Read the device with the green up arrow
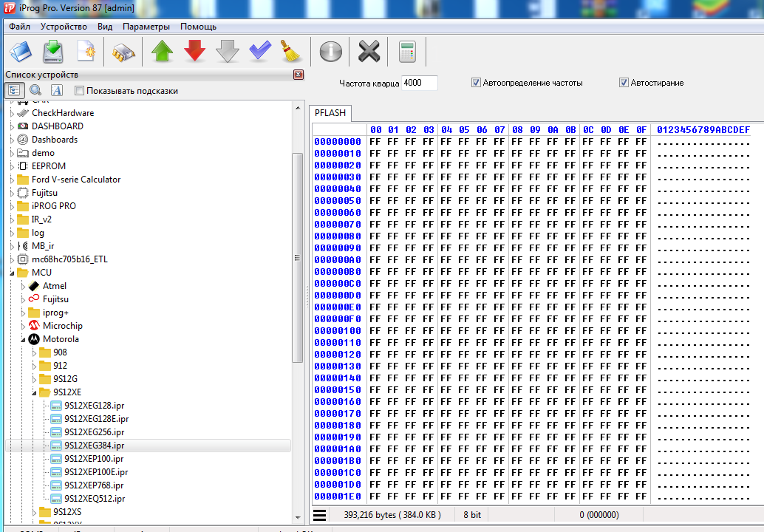Screen dimensions: 764x532 coord(163,51)
